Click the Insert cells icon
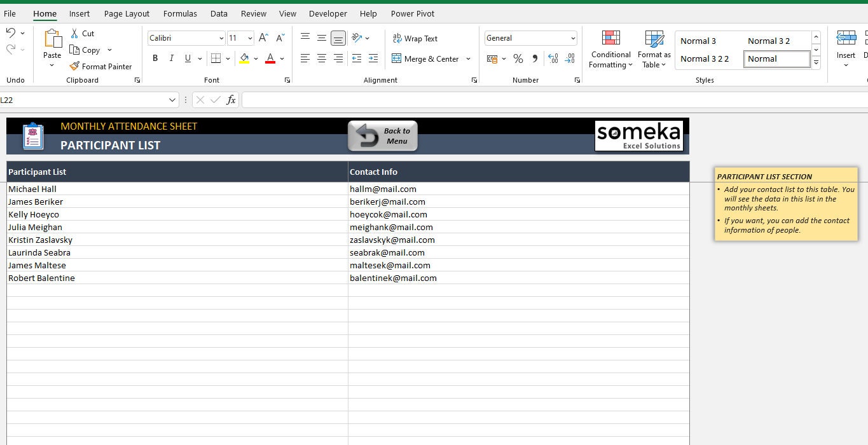Image resolution: width=868 pixels, height=445 pixels. point(846,38)
